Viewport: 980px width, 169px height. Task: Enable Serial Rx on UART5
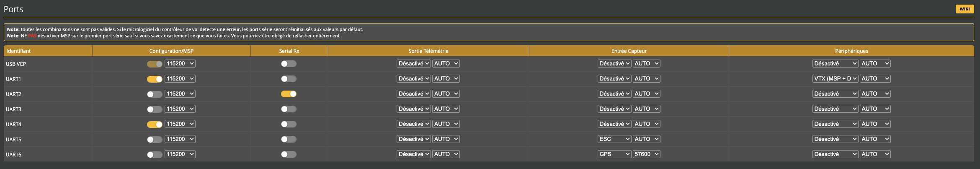point(289,139)
